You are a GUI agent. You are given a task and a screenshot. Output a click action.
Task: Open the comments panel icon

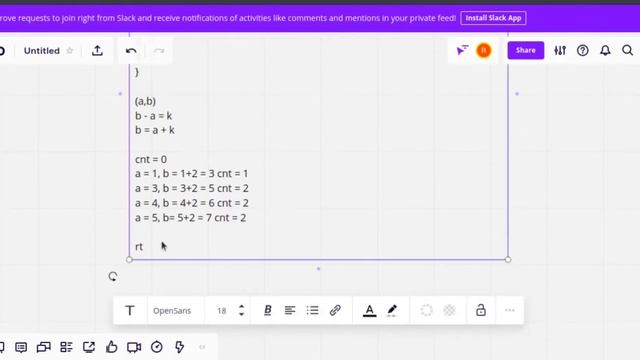pos(21,347)
